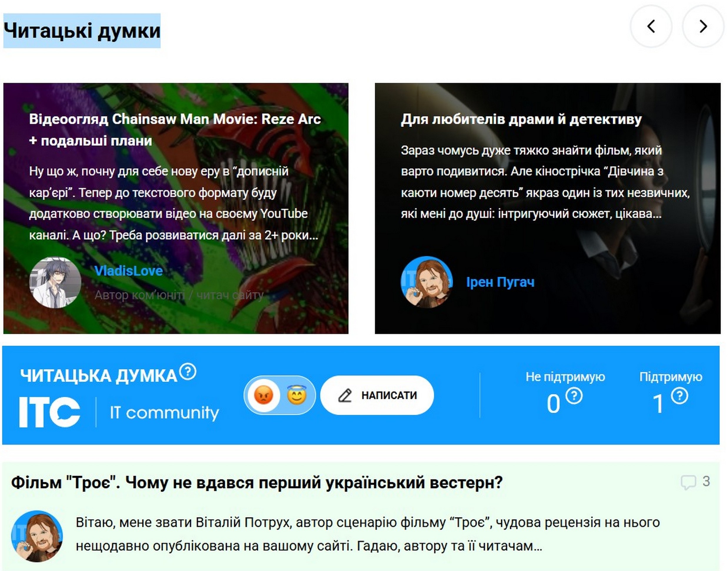Open Для любителів драми й детективу article
Image resolution: width=728 pixels, height=571 pixels.
pyautogui.click(x=521, y=119)
